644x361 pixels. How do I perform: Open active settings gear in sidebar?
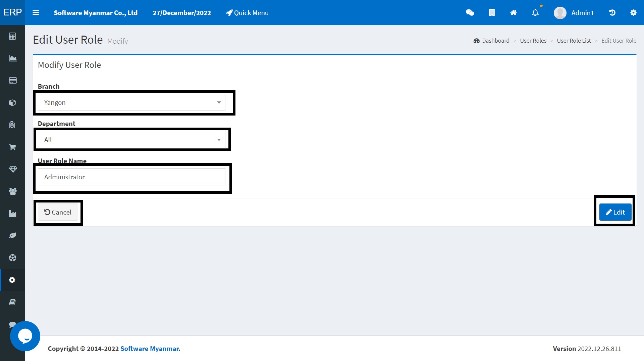12,280
